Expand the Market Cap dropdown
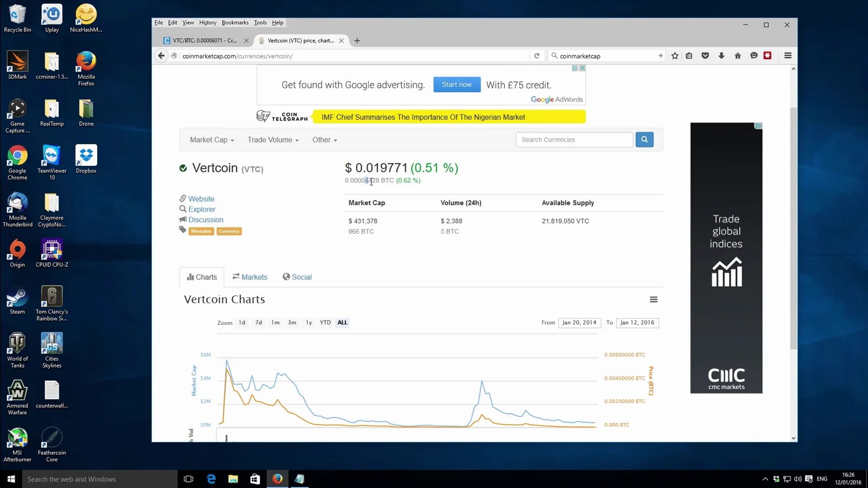Image resolution: width=868 pixels, height=488 pixels. pos(212,140)
